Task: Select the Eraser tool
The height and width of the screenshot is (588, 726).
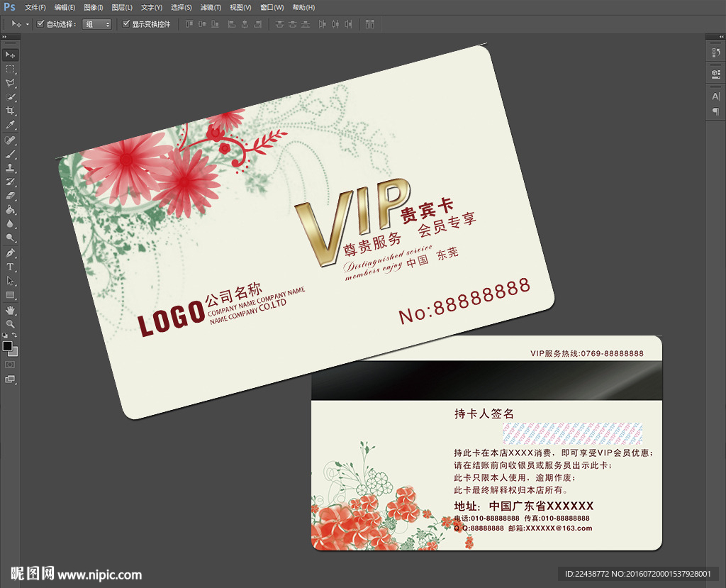Action: 10,196
